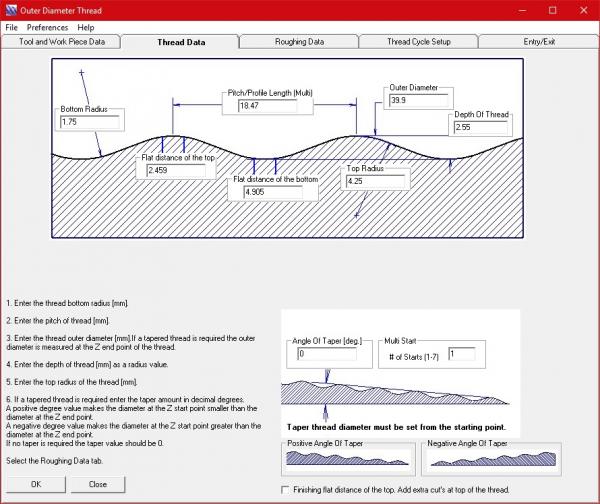This screenshot has height=504, width=600.
Task: Click the Angle Of Taper field
Action: coord(328,354)
